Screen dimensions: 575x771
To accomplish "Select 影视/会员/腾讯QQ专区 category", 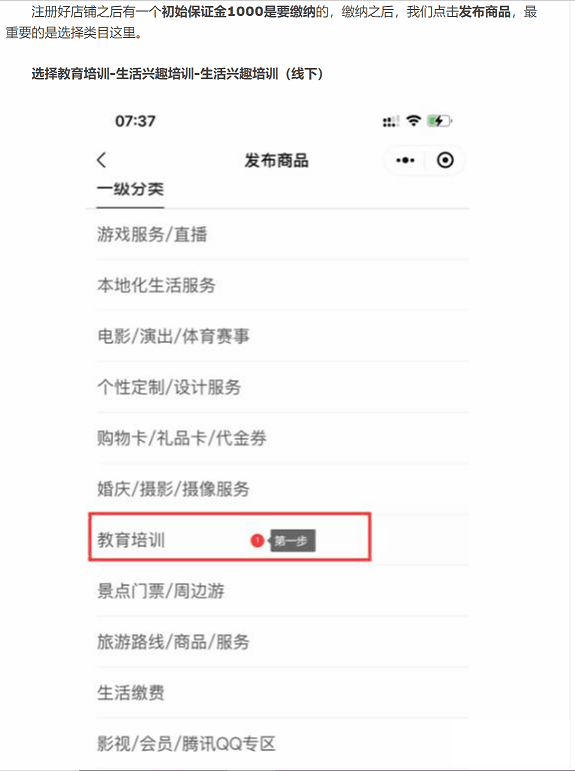I will pos(282,743).
